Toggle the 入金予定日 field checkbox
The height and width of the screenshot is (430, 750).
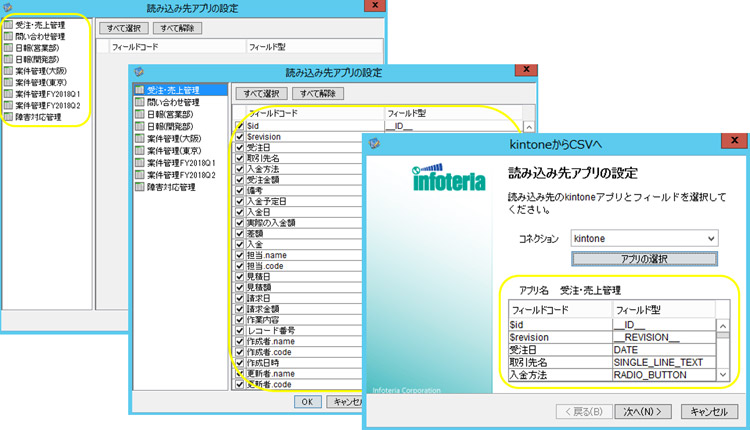pos(240,201)
